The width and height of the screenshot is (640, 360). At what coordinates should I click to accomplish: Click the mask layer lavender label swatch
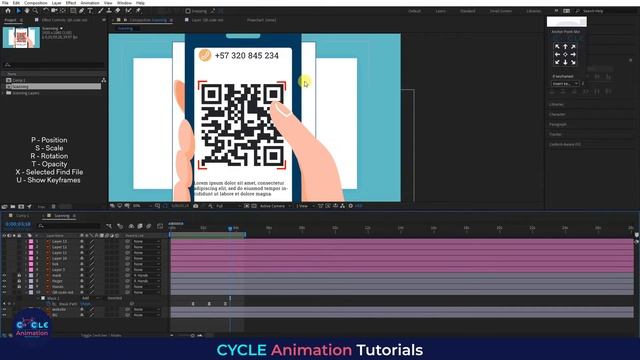[x=31, y=276]
